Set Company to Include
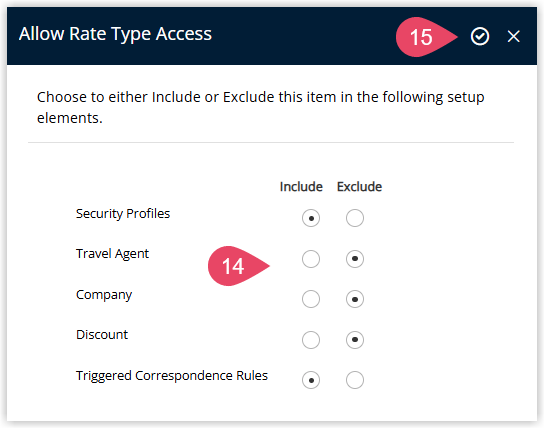 [311, 299]
